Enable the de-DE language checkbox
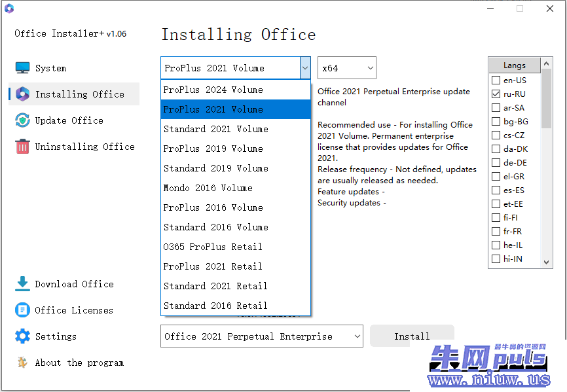Viewport: 567px width, 392px height. (496, 162)
